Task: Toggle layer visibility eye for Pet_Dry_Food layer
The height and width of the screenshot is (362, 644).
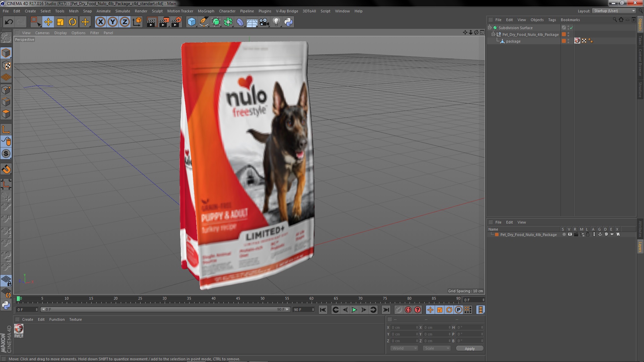Action: 570,234
